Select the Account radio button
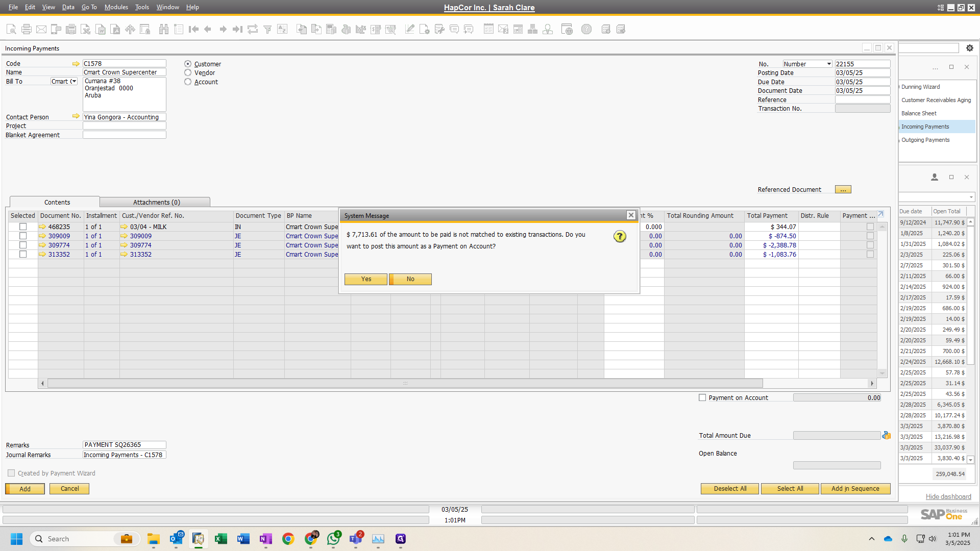The width and height of the screenshot is (980, 551). pos(188,82)
